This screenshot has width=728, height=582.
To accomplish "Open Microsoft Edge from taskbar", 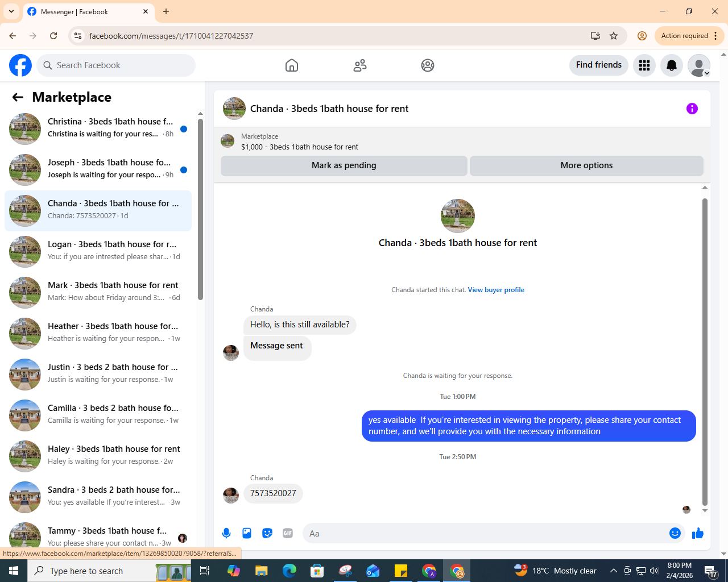I will 289,571.
